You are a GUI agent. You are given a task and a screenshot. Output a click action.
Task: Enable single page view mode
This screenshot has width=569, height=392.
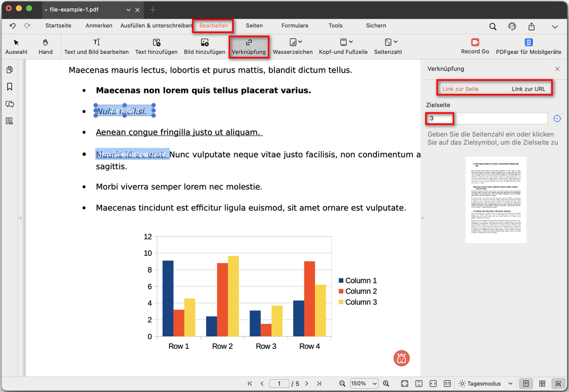click(x=526, y=384)
